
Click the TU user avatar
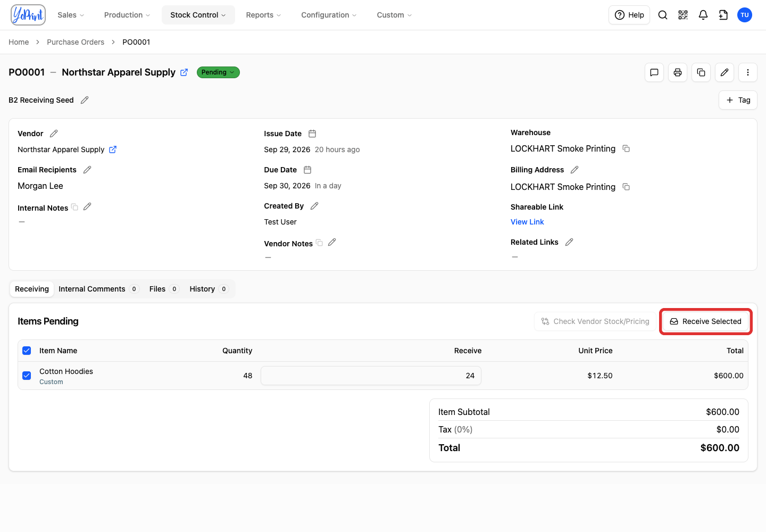[745, 15]
